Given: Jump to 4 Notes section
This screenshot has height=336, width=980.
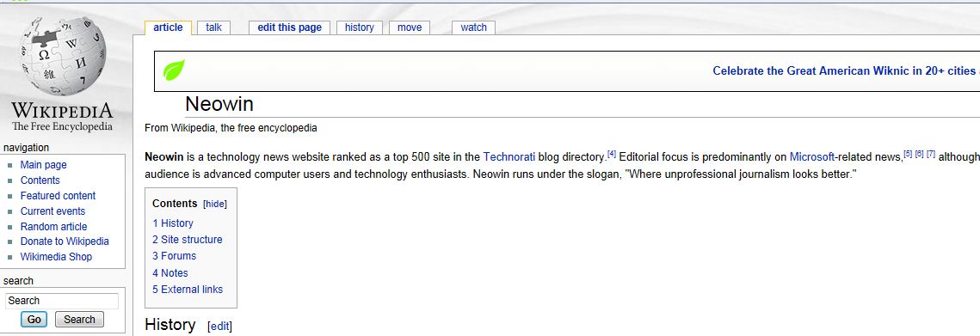Looking at the screenshot, I should click(x=170, y=273).
